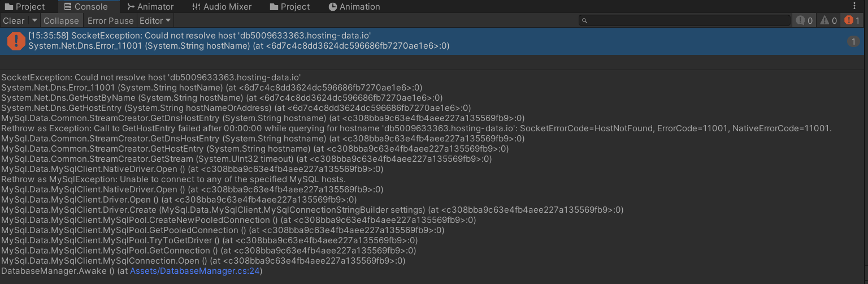Clear the console log
This screenshot has width=868, height=284.
click(14, 20)
